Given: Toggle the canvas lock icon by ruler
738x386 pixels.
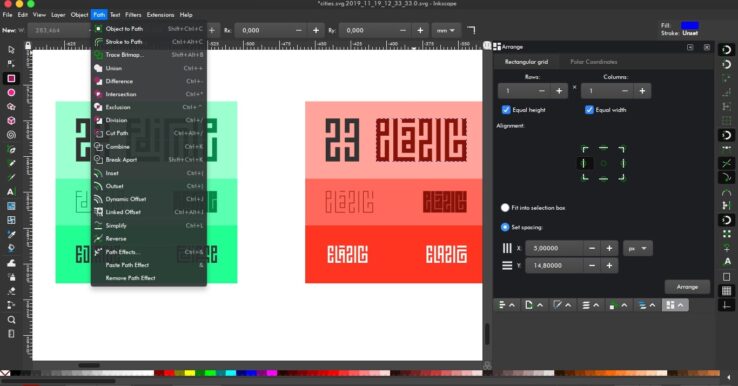Looking at the screenshot, I should pos(28,45).
